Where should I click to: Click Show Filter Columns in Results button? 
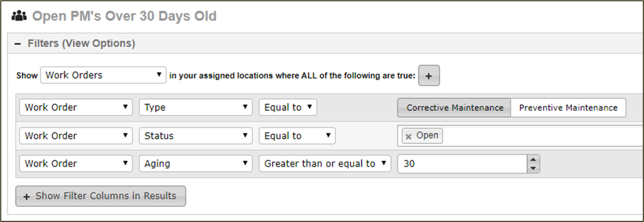(x=100, y=196)
